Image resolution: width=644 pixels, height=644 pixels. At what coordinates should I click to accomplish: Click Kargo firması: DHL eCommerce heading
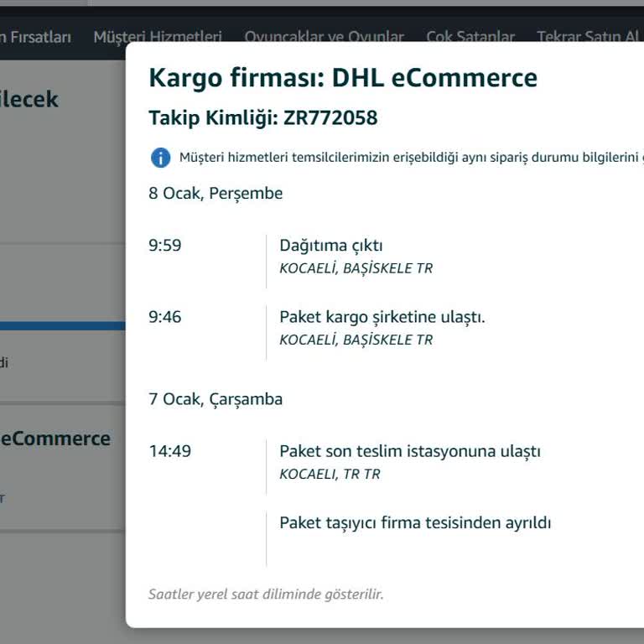pyautogui.click(x=343, y=78)
